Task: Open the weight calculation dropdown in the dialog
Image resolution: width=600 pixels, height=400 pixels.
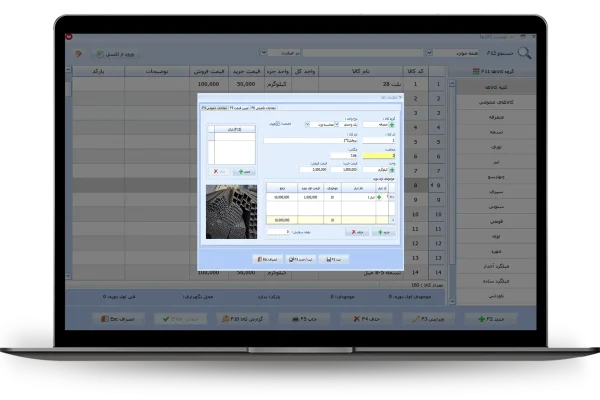Action: coord(307,124)
